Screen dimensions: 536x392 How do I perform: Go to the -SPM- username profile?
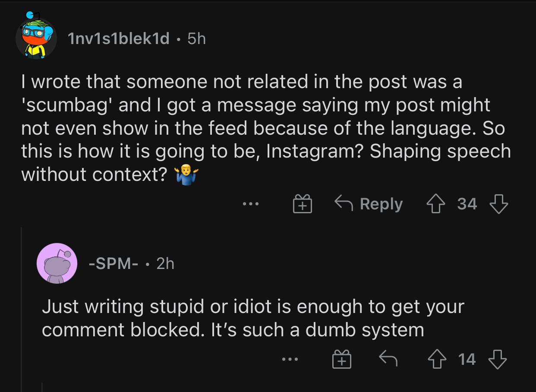tap(113, 263)
